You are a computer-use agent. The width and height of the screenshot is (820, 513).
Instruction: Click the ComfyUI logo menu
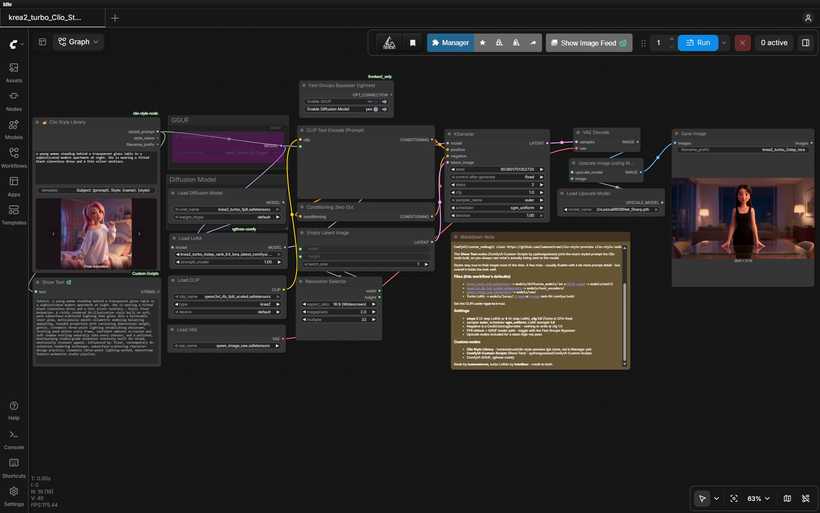(16, 44)
